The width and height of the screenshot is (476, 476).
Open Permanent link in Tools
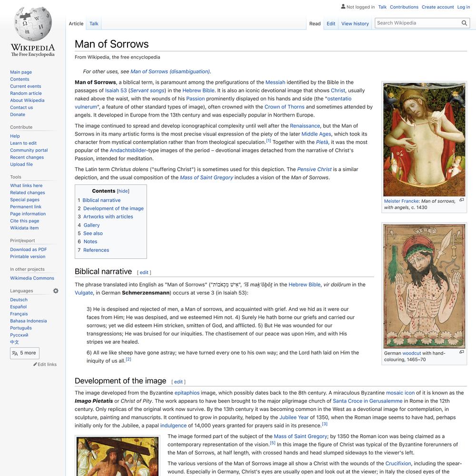[26, 207]
